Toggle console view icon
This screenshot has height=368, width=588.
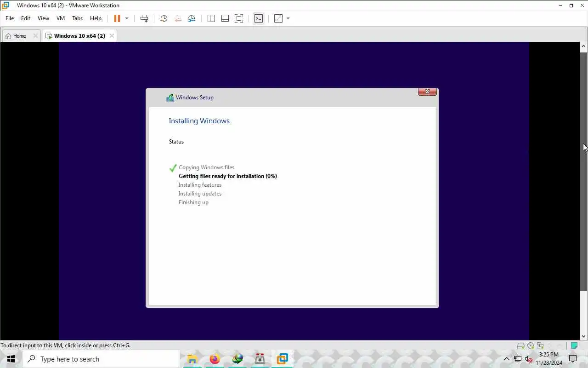coord(259,18)
